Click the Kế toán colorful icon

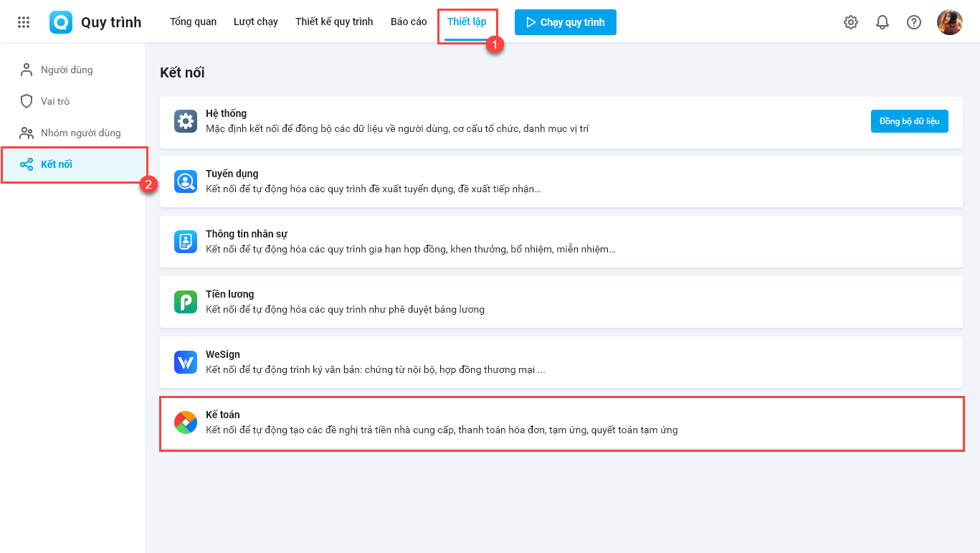[186, 422]
